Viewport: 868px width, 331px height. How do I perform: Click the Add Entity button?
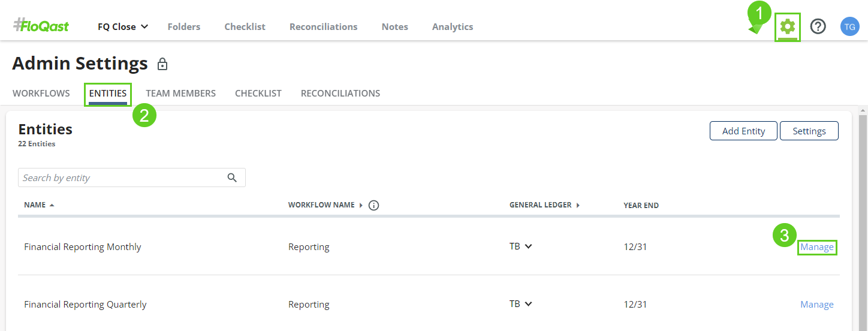(743, 131)
